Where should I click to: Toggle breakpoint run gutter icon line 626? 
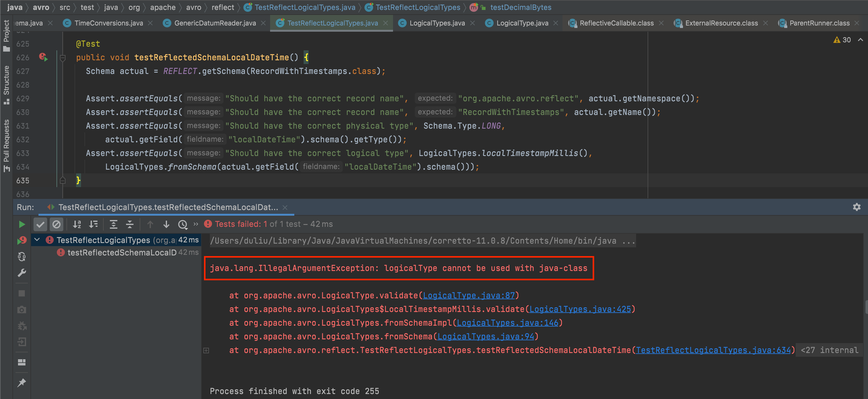pyautogui.click(x=43, y=57)
